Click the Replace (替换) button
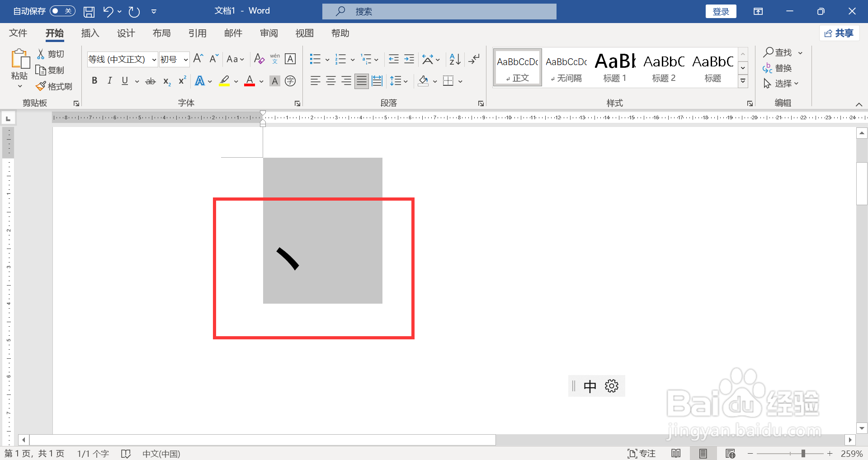The height and width of the screenshot is (460, 868). (x=777, y=68)
